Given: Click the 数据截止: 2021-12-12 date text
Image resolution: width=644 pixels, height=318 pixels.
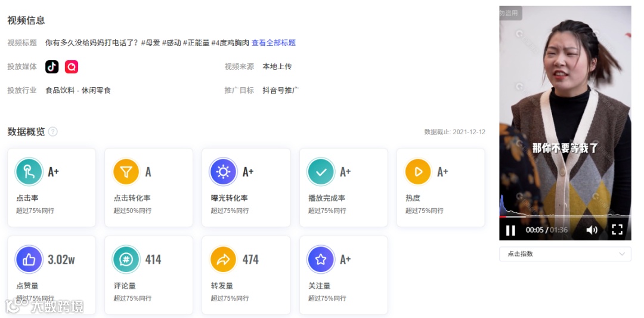Looking at the screenshot, I should tap(454, 132).
